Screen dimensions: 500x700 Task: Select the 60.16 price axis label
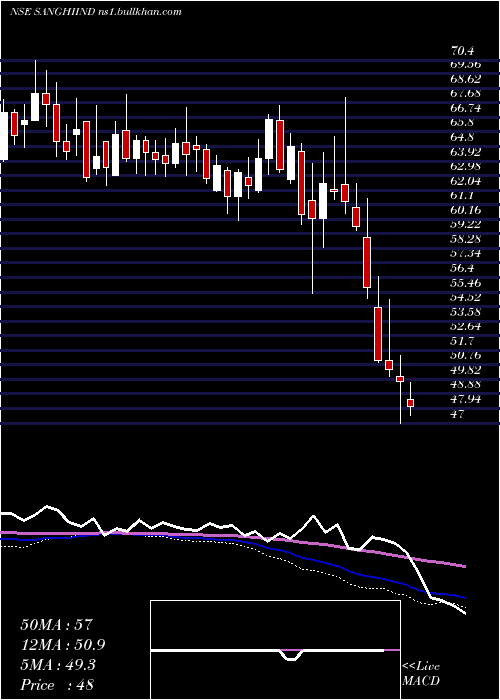(x=466, y=210)
